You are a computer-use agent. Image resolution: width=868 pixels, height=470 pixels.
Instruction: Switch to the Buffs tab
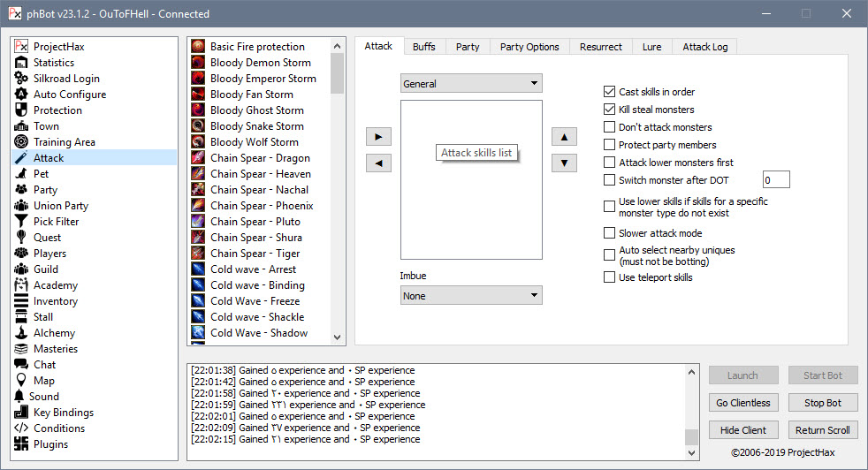pos(424,47)
